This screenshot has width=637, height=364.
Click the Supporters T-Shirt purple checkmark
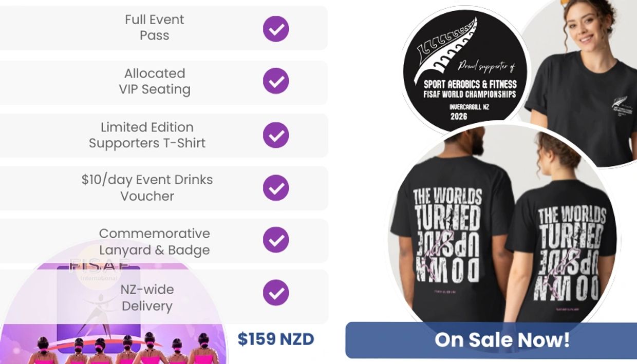(276, 135)
